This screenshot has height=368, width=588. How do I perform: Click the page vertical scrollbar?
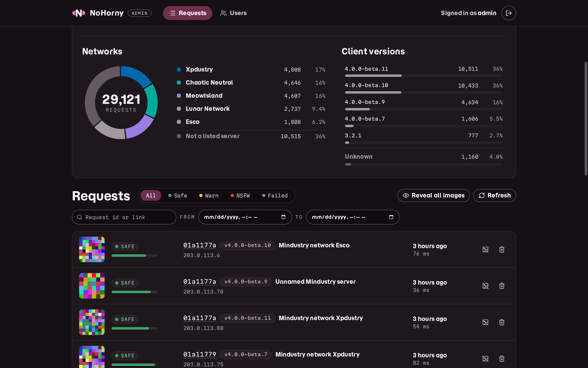(586, 119)
